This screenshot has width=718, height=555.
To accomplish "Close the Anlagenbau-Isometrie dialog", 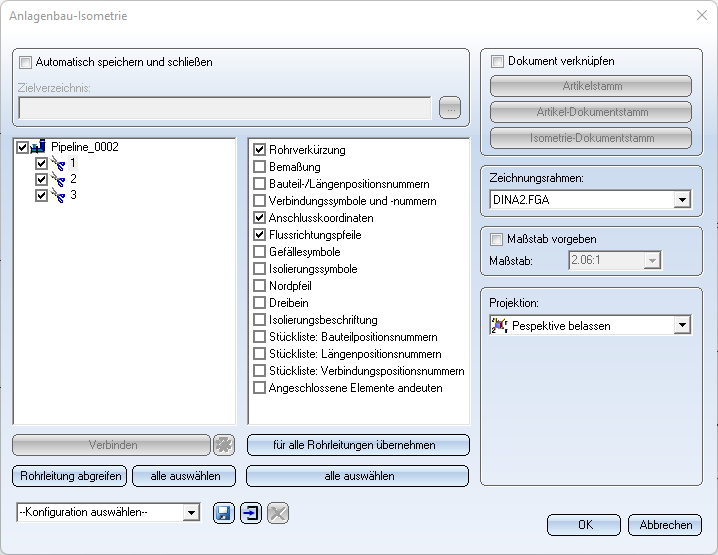I will pyautogui.click(x=702, y=16).
